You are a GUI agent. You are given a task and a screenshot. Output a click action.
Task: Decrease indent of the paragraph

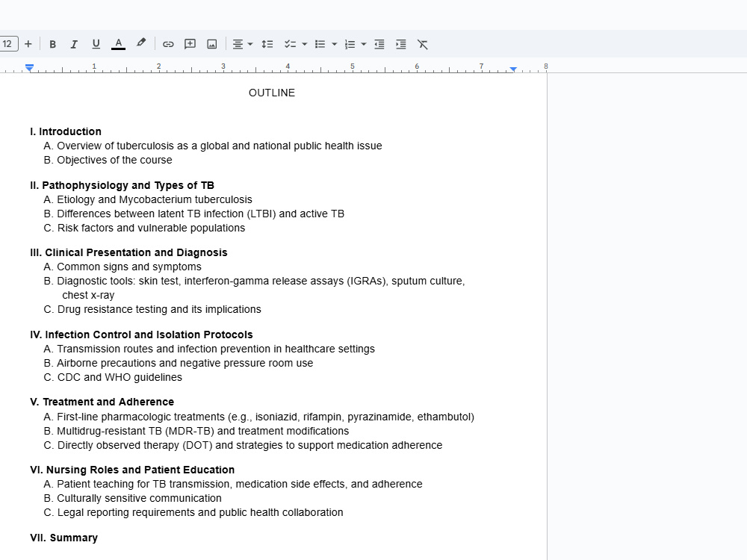point(379,44)
